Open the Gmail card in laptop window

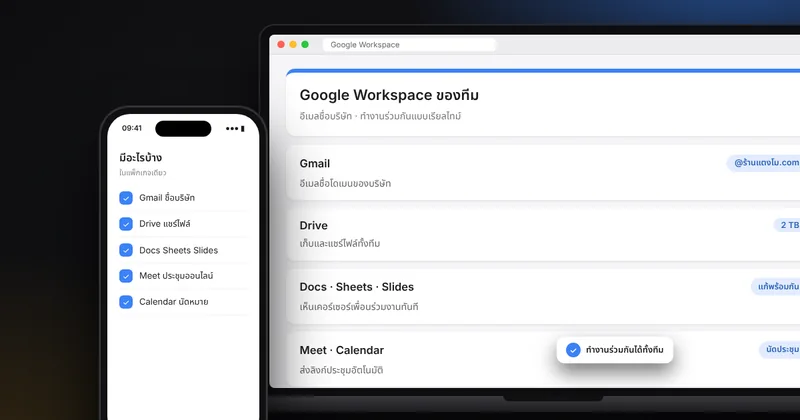tap(543, 172)
